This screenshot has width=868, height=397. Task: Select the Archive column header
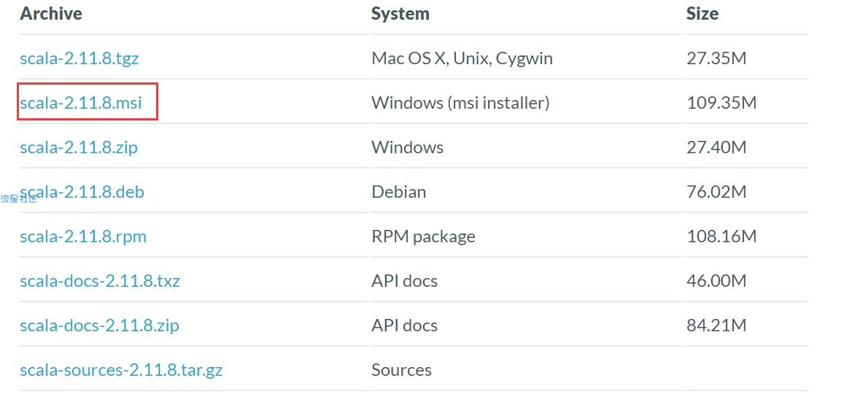[51, 13]
